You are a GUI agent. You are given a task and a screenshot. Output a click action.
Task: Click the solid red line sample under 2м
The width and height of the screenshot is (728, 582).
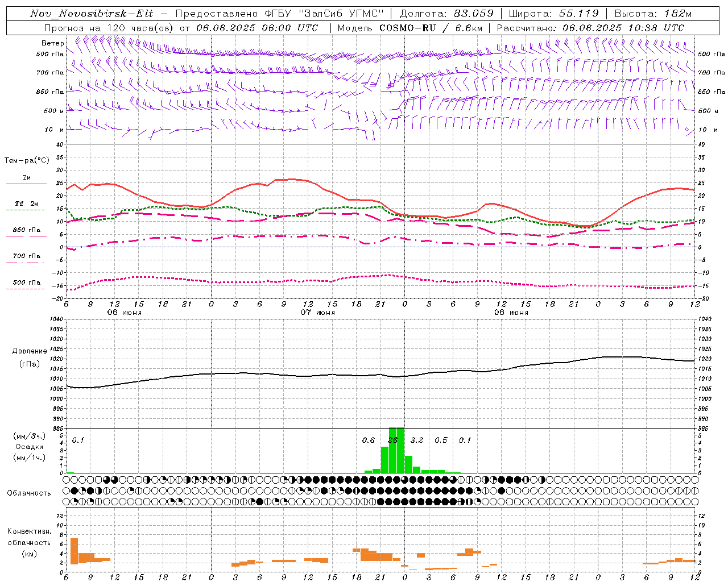[x=26, y=184]
